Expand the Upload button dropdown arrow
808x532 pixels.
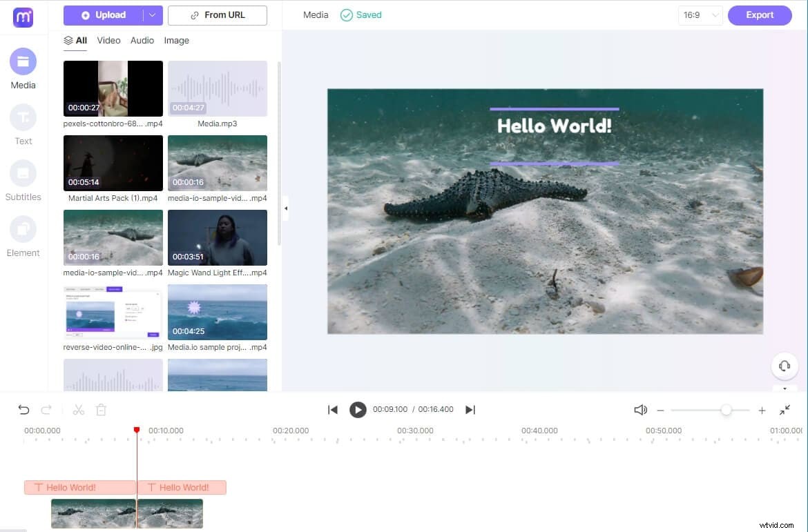point(151,14)
